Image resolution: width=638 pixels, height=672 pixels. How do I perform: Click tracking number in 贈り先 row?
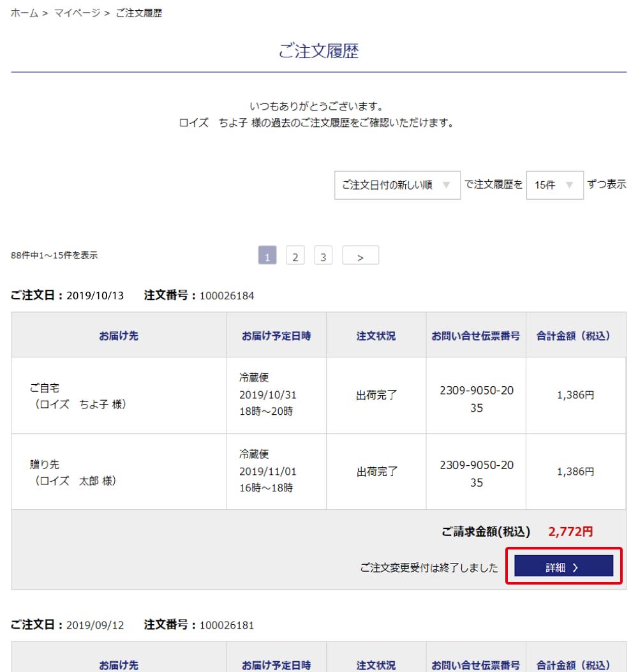click(x=477, y=474)
